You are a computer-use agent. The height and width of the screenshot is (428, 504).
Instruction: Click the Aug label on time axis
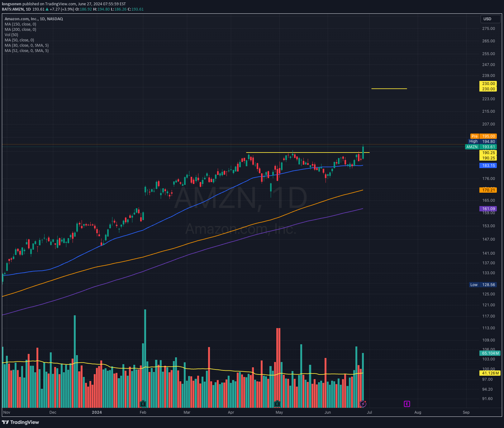[x=418, y=412]
